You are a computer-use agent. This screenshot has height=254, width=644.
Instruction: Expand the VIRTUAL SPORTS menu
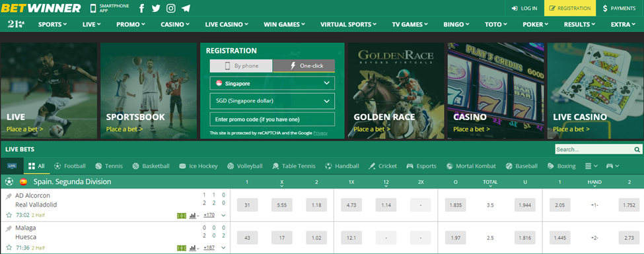[x=348, y=24]
